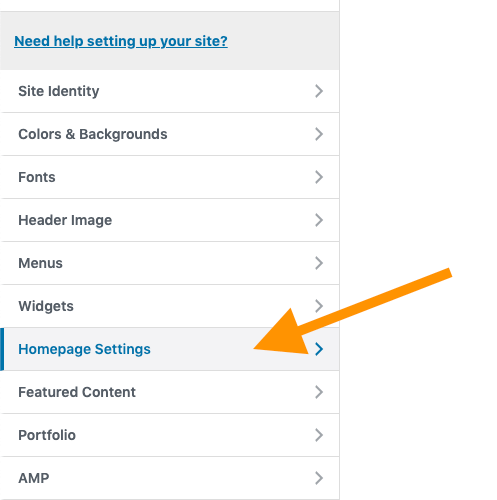Open the Portfolio settings

[x=170, y=435]
